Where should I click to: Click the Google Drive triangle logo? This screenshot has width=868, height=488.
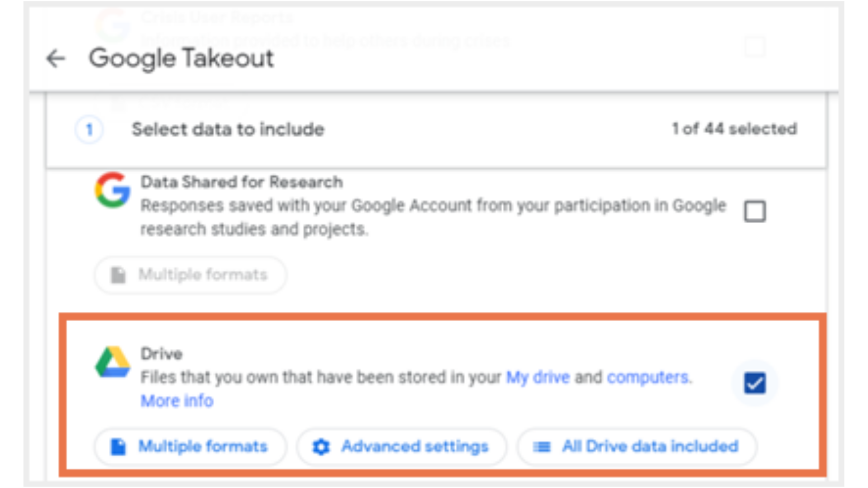[x=113, y=362]
